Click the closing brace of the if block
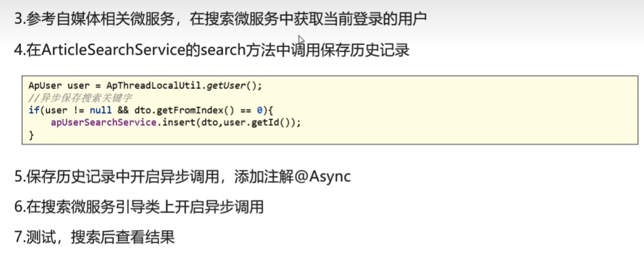The width and height of the screenshot is (644, 277). (31, 135)
